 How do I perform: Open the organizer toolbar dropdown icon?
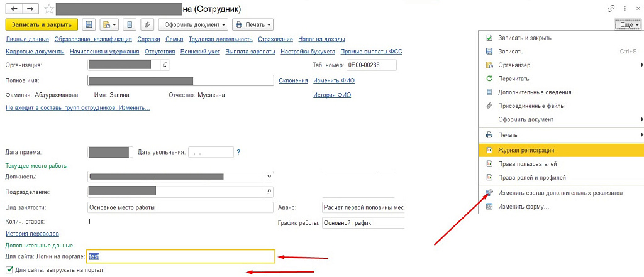(108, 24)
